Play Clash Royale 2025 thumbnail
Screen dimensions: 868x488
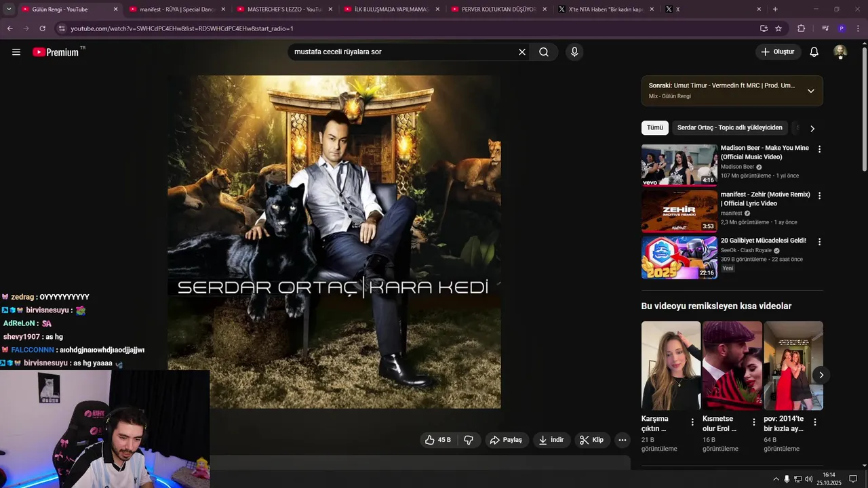pyautogui.click(x=679, y=258)
